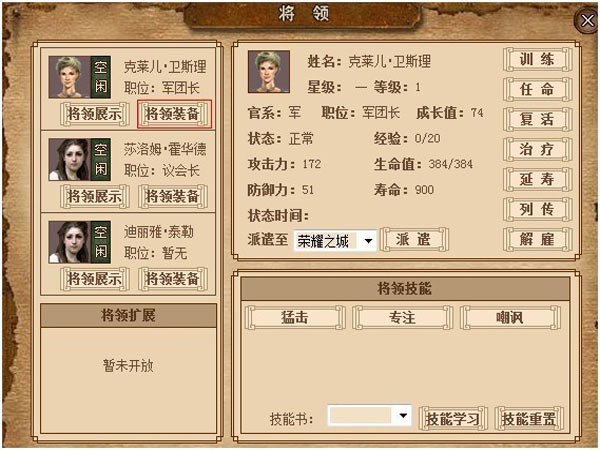Open 将领装备 for 克莱儿·卫斯理
The width and height of the screenshot is (600, 450).
point(174,114)
